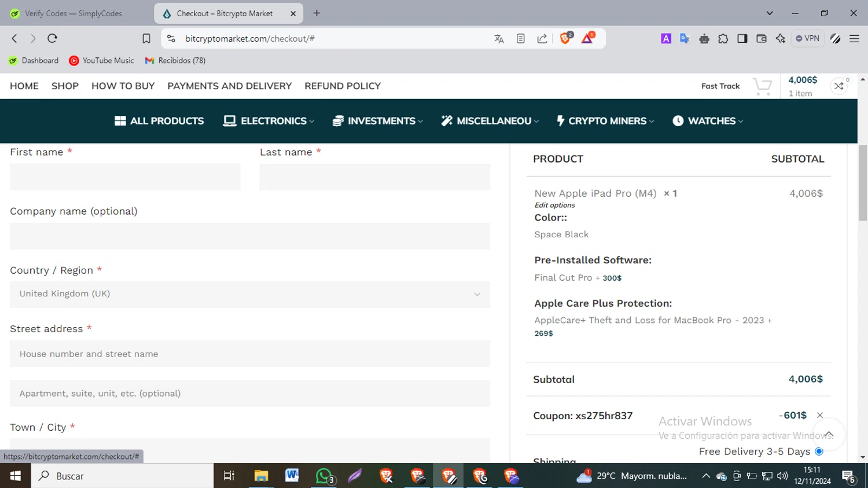The height and width of the screenshot is (488, 868).
Task: Toggle the browser sidebar panel icon
Action: point(742,38)
